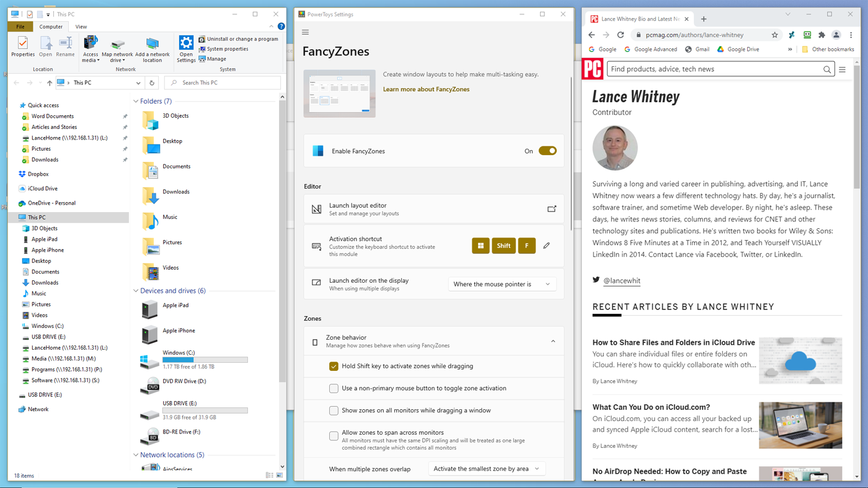Open Gmail bookmark in bookmarks bar
The width and height of the screenshot is (868, 488).
pyautogui.click(x=697, y=50)
